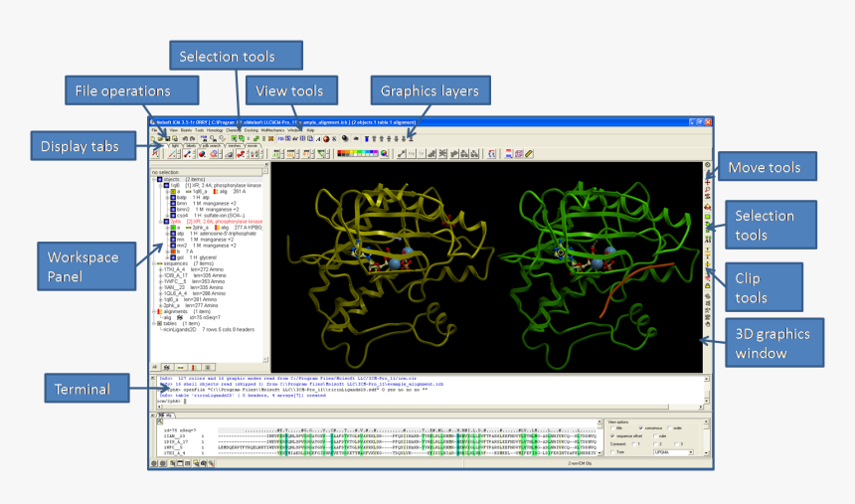Viewport: 855px width, 504px height.
Task: Switch to the labels display tab
Action: [x=189, y=145]
